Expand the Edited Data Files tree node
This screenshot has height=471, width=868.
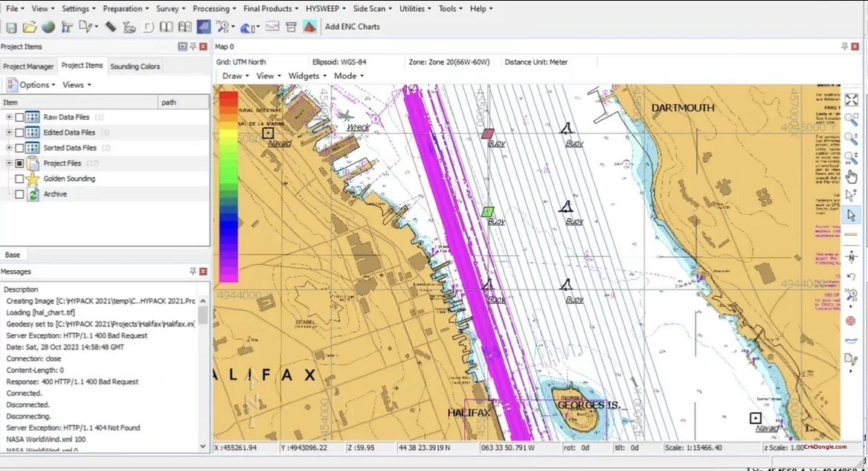coord(9,133)
